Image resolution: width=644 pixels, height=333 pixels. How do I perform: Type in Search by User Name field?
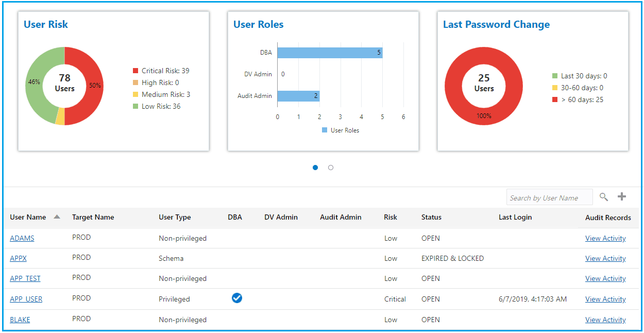pos(549,197)
